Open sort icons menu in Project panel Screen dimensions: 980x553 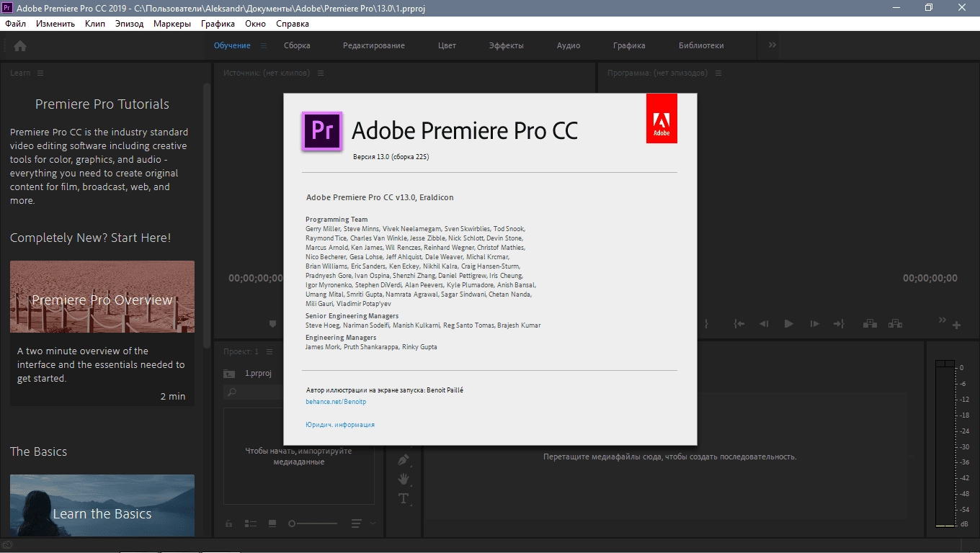point(357,523)
